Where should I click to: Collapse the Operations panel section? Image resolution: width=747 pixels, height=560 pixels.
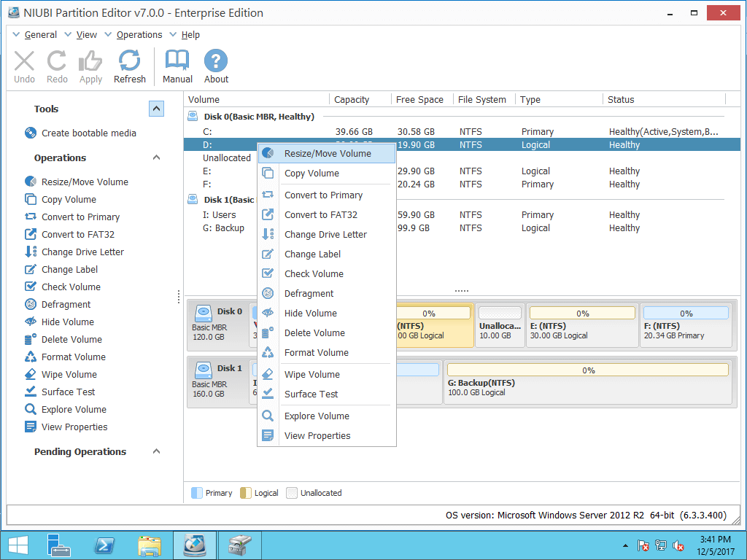pos(156,157)
